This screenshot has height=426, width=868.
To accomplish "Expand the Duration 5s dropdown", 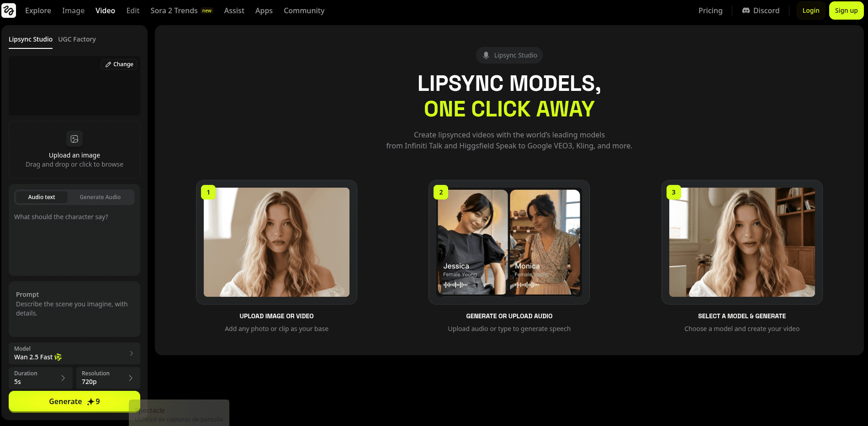I will pos(41,378).
